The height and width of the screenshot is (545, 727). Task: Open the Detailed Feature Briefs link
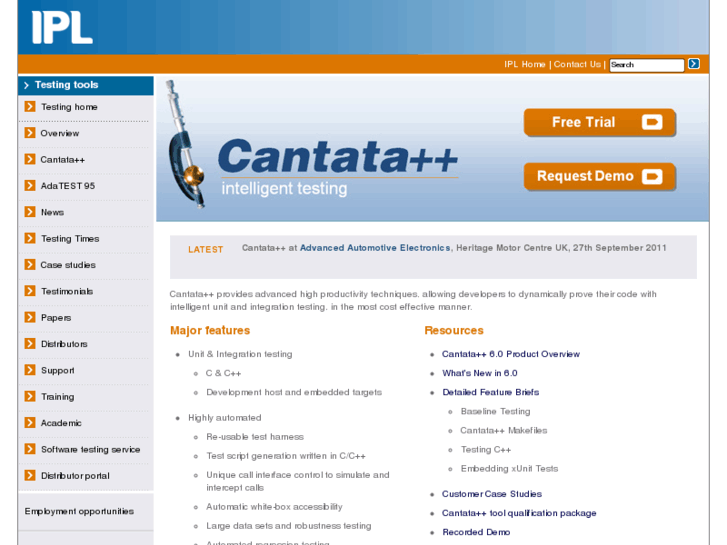click(x=490, y=392)
